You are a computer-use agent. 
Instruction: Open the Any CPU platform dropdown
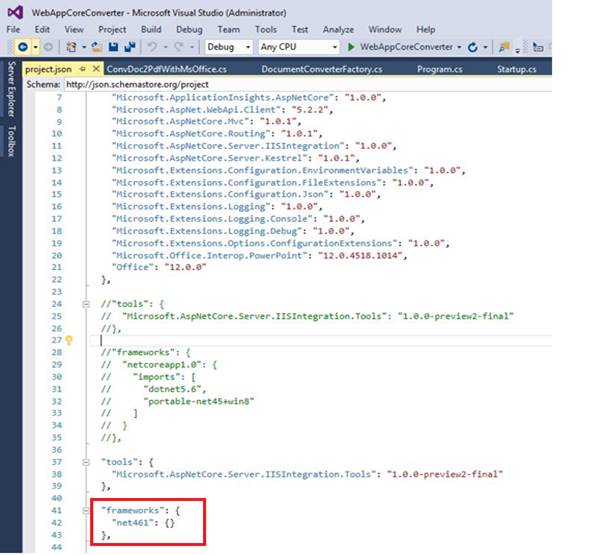click(299, 47)
